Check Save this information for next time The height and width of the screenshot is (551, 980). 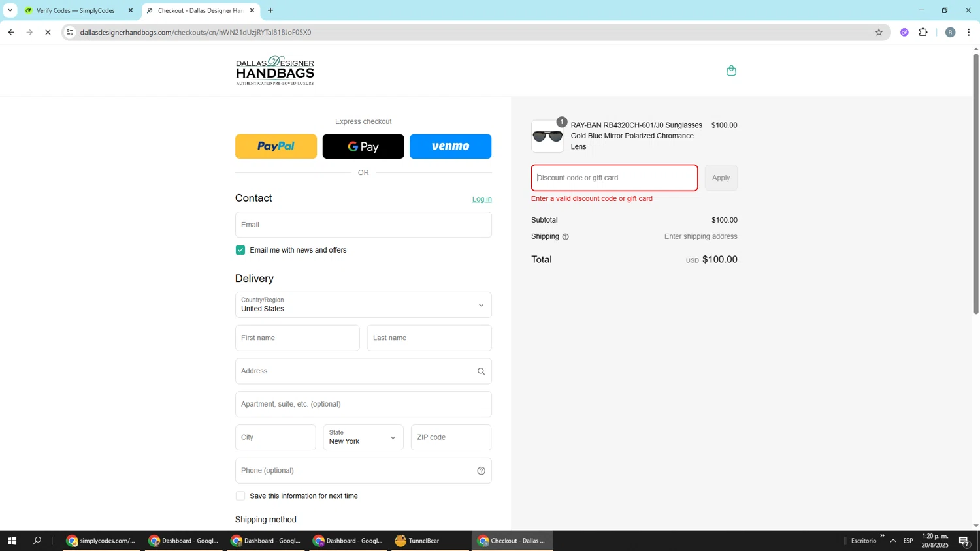point(240,496)
